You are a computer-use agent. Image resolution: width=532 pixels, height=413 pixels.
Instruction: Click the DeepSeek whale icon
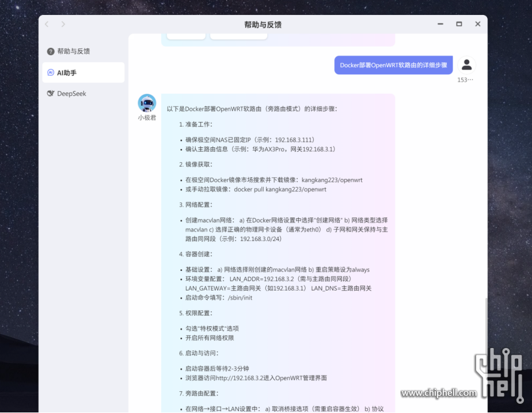(51, 94)
